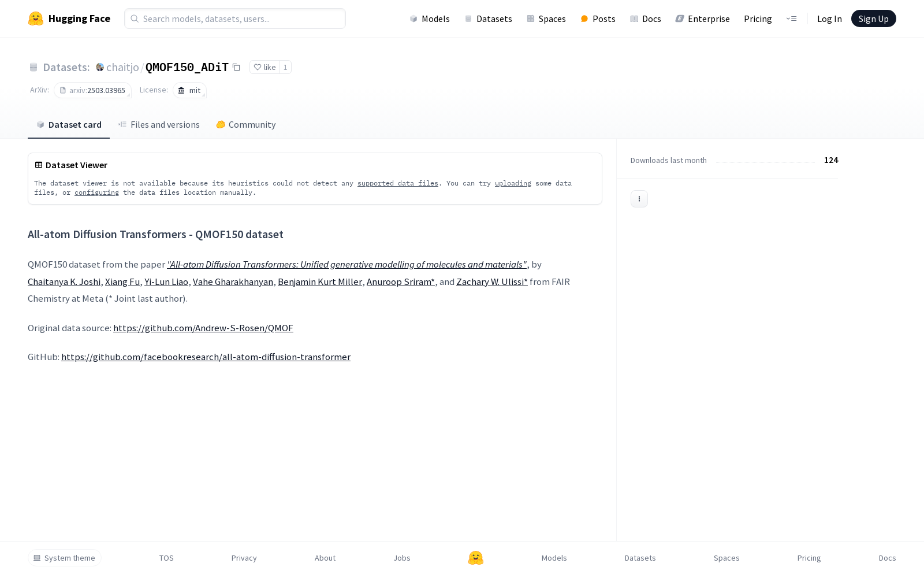Go to Models in top navigation
This screenshot has width=924, height=578.
[x=430, y=18]
